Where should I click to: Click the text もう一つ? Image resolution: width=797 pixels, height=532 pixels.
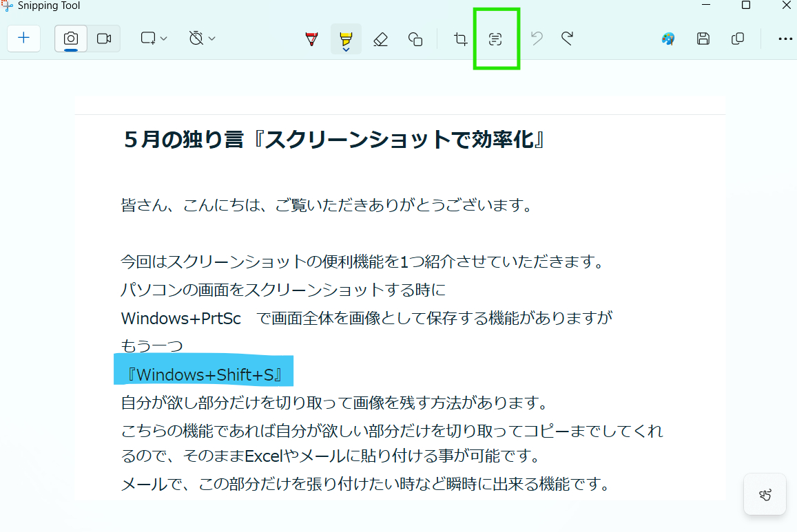(x=152, y=346)
